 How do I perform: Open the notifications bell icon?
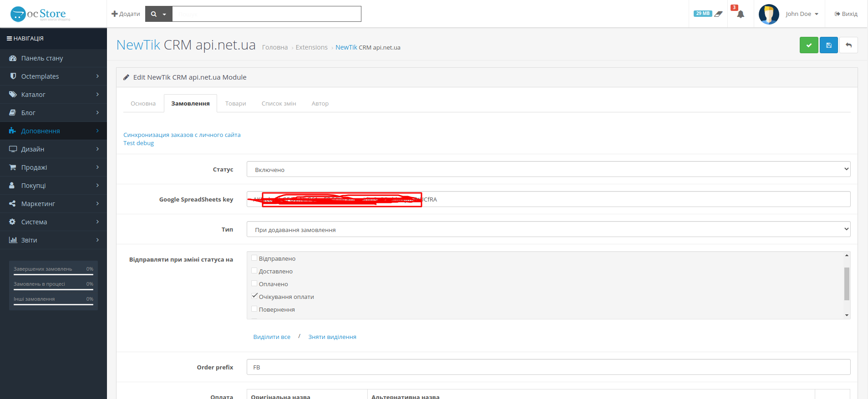[741, 15]
